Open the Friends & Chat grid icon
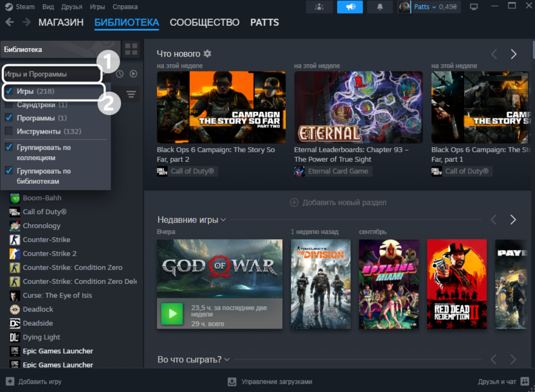535x392 pixels. (x=525, y=381)
